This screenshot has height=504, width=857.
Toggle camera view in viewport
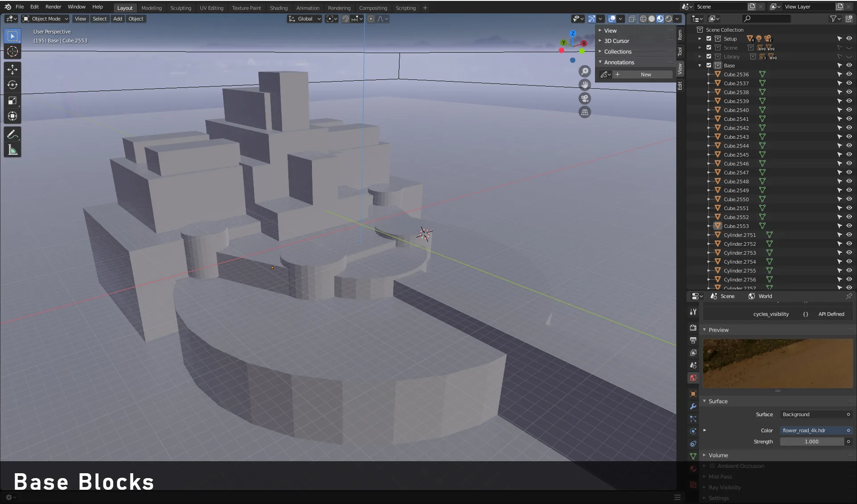tap(585, 99)
